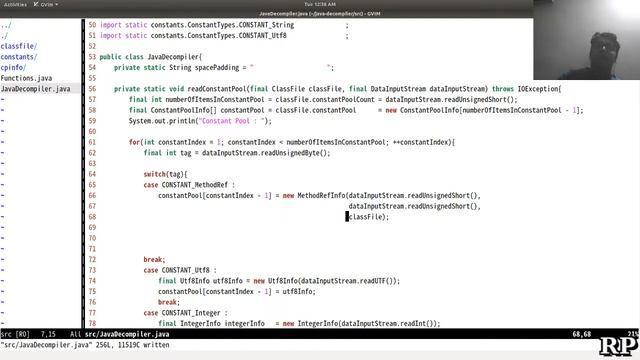The width and height of the screenshot is (640, 360).
Task: Click the CONSTANT_Utf8 import on line 51
Action: (x=262, y=36)
